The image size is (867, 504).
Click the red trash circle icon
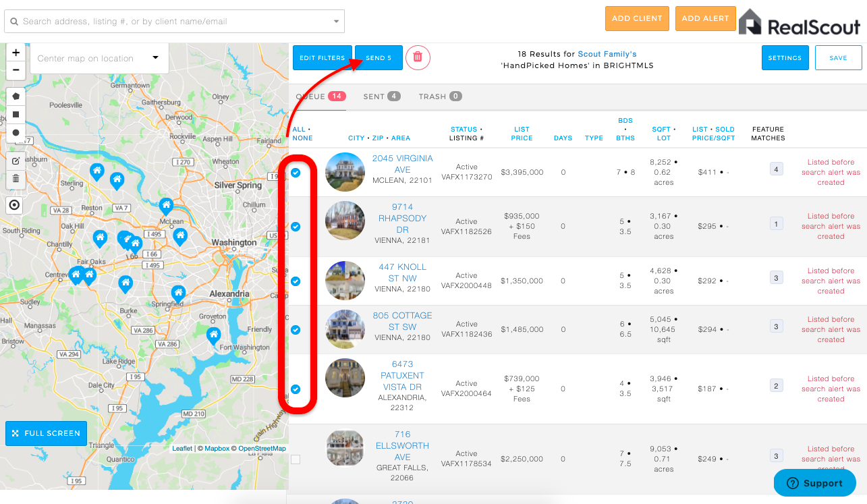click(x=418, y=57)
